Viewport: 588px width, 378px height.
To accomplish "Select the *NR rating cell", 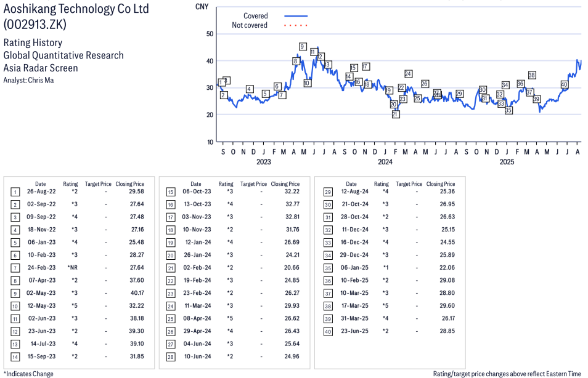I will pos(72,267).
